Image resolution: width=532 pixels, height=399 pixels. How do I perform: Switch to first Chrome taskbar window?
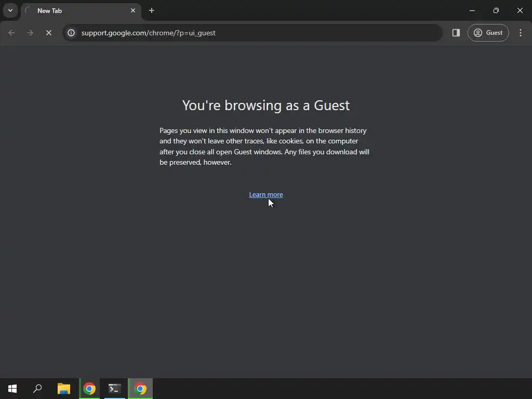point(89,389)
